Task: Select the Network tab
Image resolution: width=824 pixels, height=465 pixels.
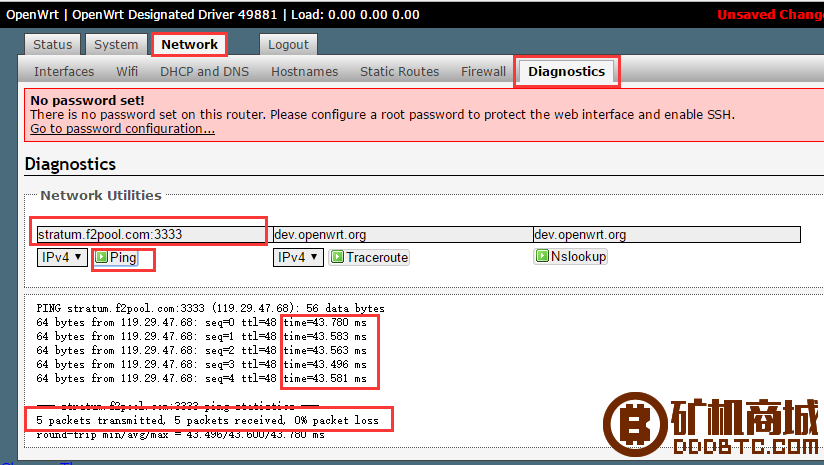Action: coord(189,45)
